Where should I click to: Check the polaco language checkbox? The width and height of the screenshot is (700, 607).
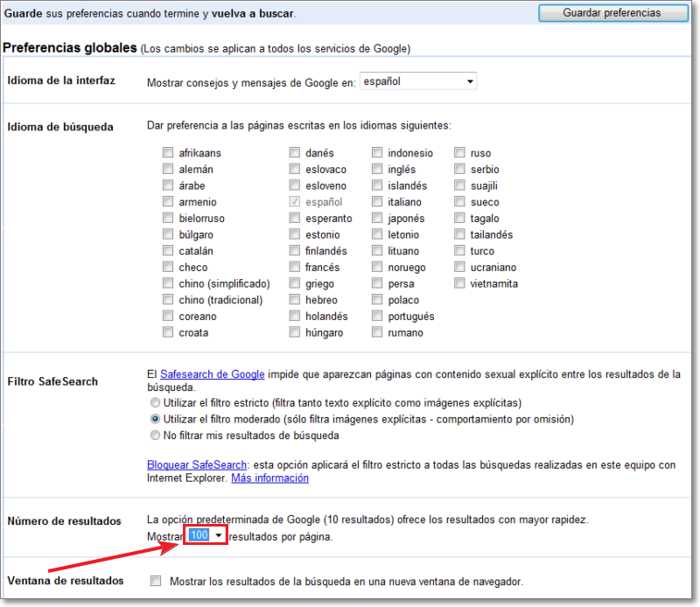click(377, 299)
